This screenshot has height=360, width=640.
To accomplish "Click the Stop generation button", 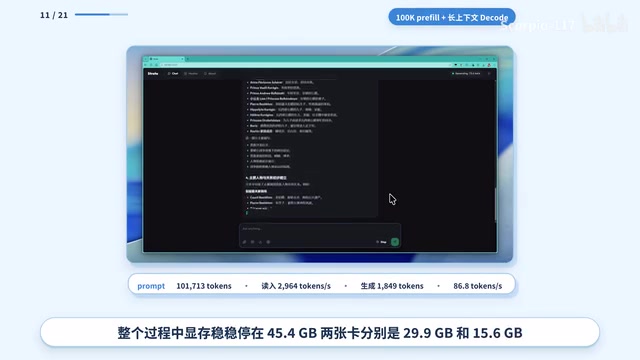I will (x=381, y=242).
